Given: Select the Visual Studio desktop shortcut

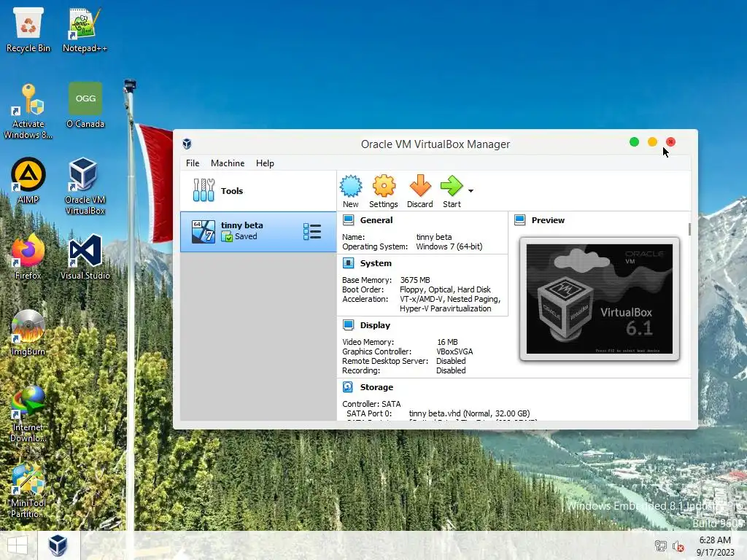Looking at the screenshot, I should [x=85, y=257].
